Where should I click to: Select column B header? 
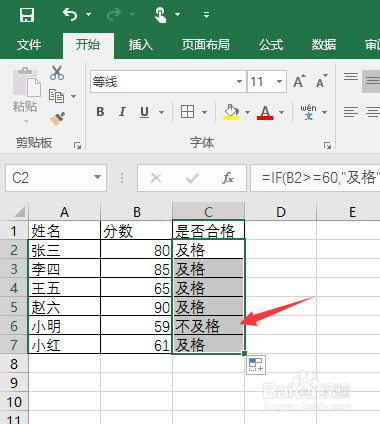(x=136, y=212)
